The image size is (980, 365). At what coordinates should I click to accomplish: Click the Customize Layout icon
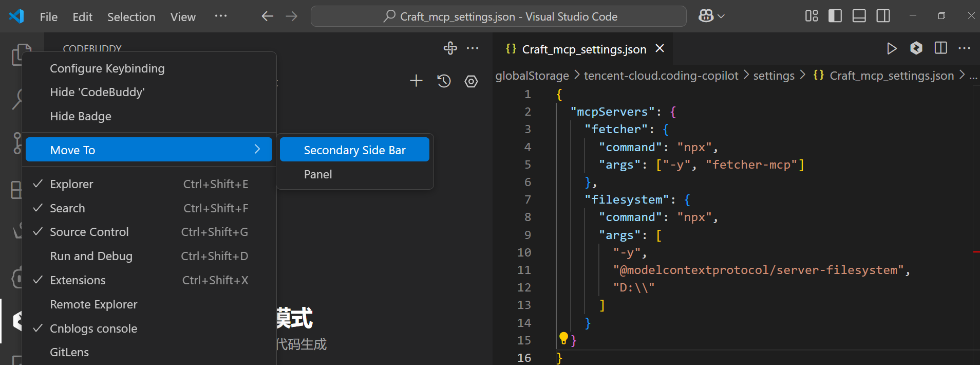tap(812, 16)
